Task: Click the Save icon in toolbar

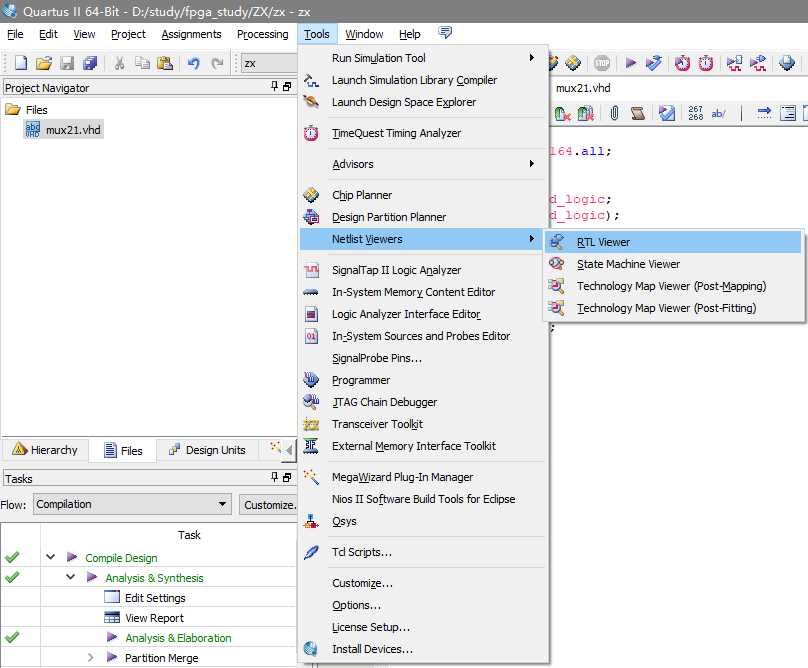Action: [x=67, y=63]
